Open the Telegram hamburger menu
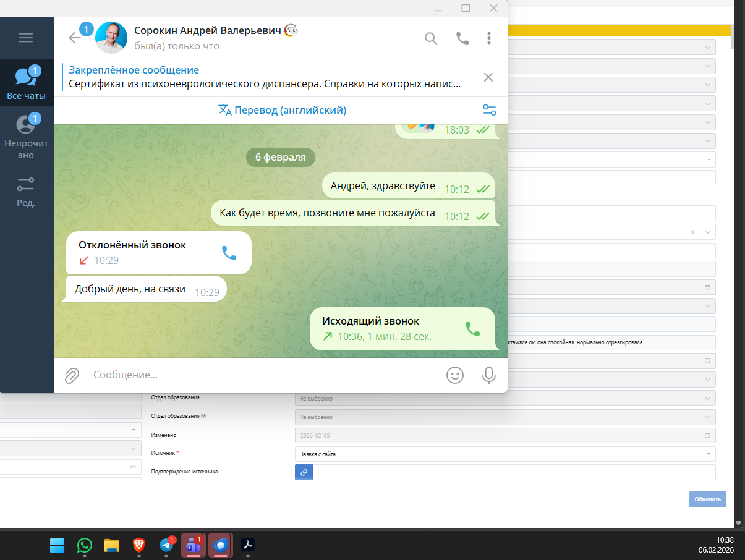 pos(26,38)
